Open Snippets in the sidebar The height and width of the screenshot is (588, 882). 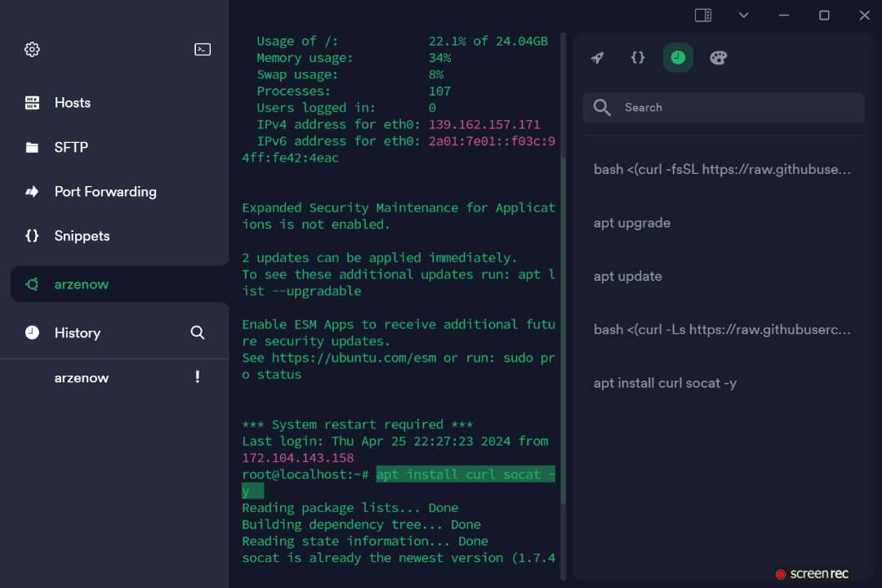82,236
